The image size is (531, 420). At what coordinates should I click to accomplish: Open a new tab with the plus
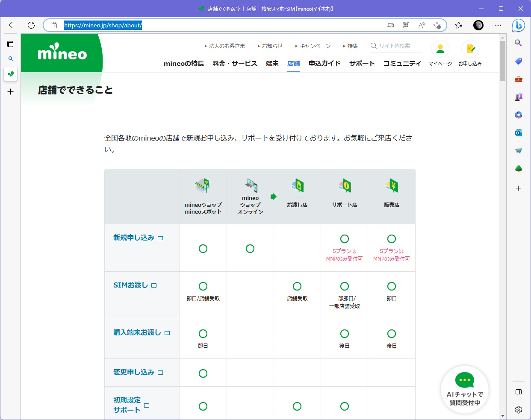pos(10,91)
